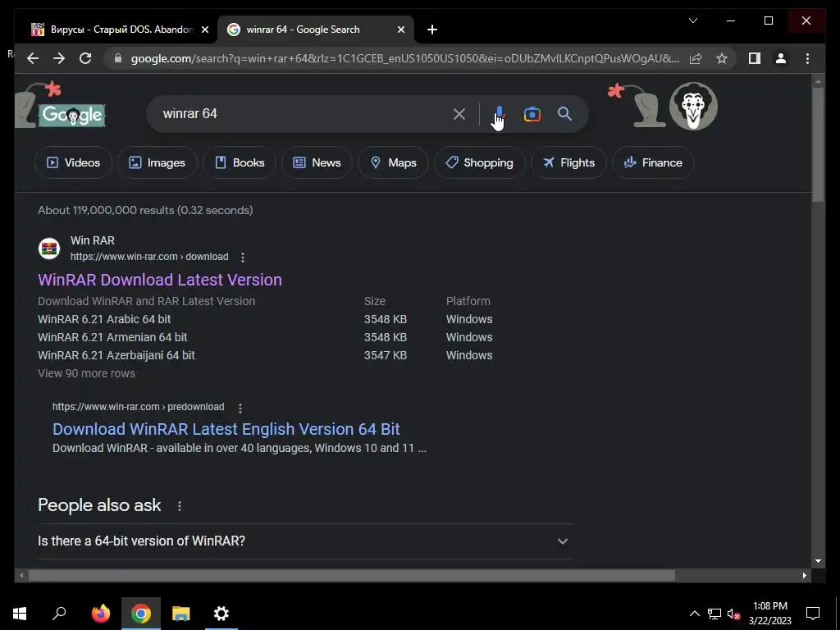Close the 'Вирусы - Старый DOS' tab
This screenshot has height=630, width=840.
tap(204, 30)
